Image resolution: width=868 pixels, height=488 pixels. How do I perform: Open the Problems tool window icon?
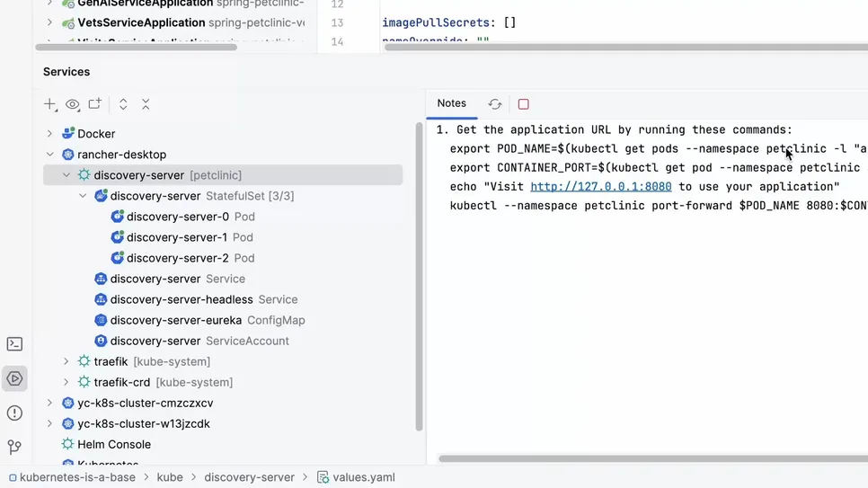[x=14, y=413]
